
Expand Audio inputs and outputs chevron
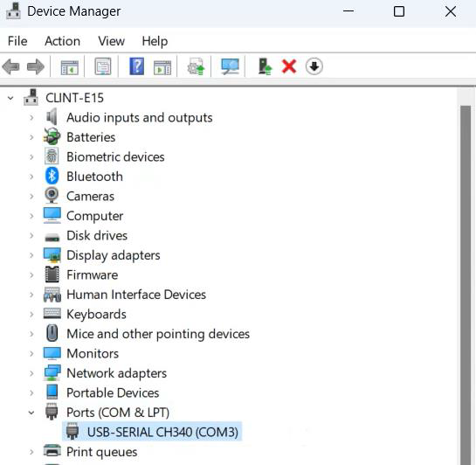31,117
